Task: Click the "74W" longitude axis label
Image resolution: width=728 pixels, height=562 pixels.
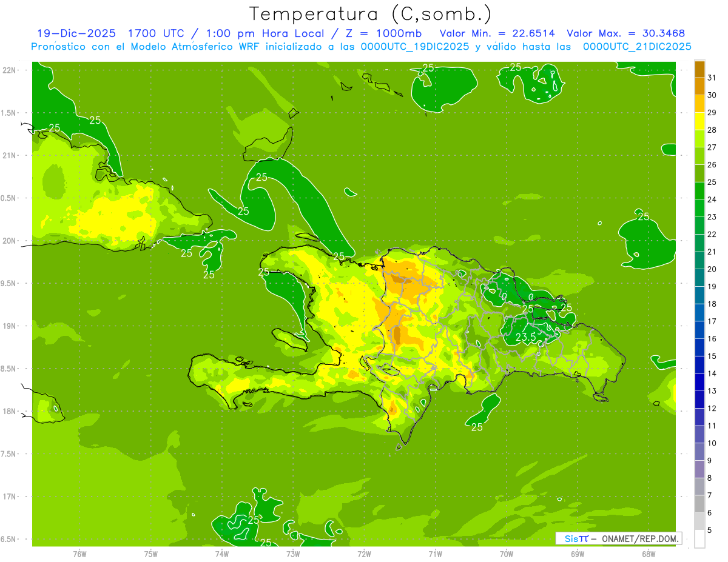Action: 222,554
